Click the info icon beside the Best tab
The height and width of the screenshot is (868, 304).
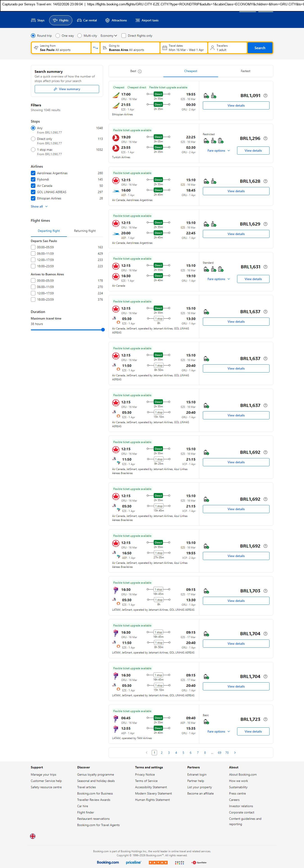tap(140, 71)
